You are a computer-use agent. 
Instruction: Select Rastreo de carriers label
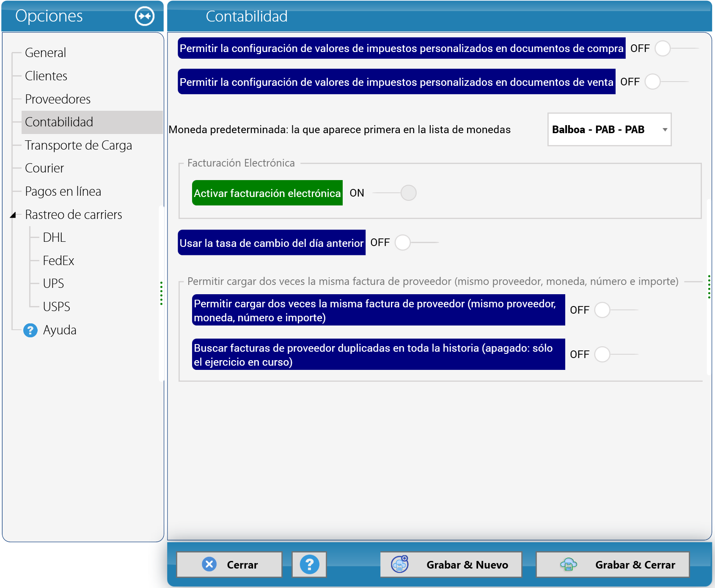[x=74, y=215]
